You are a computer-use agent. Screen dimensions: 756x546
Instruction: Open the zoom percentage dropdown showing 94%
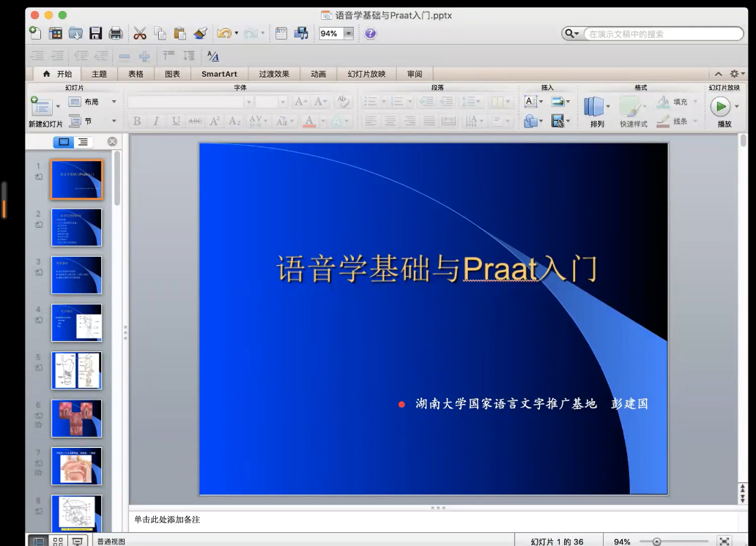point(348,33)
